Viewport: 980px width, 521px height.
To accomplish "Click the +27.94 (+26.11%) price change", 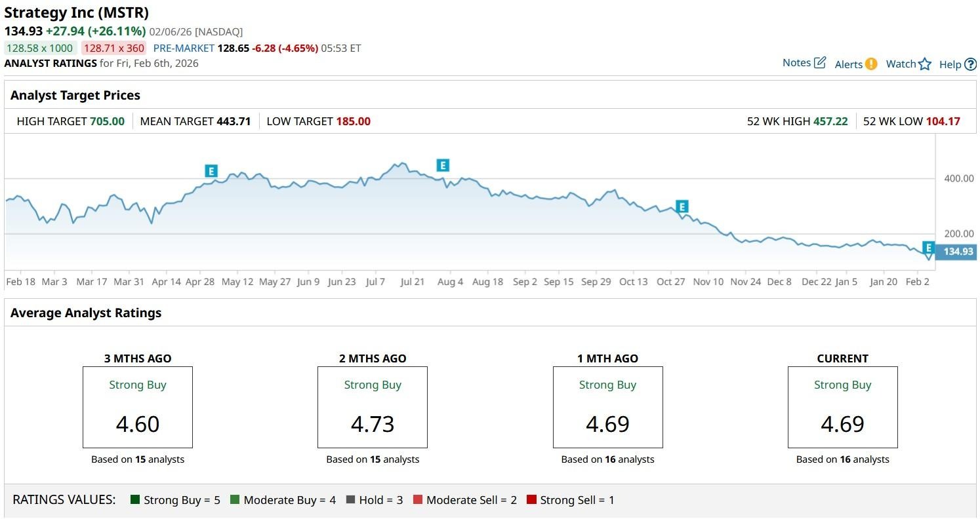I will (x=96, y=31).
